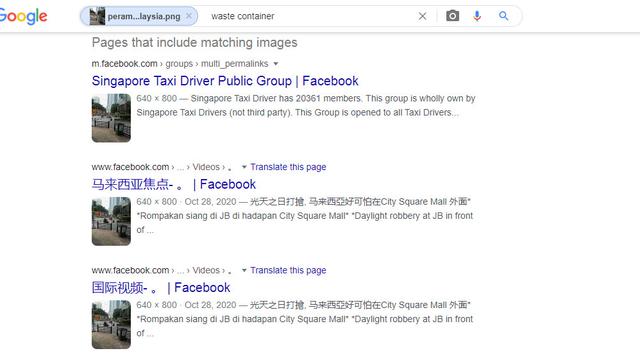This screenshot has height=360, width=640.
Task: Translate the 国际视频 result page
Action: coord(288,270)
